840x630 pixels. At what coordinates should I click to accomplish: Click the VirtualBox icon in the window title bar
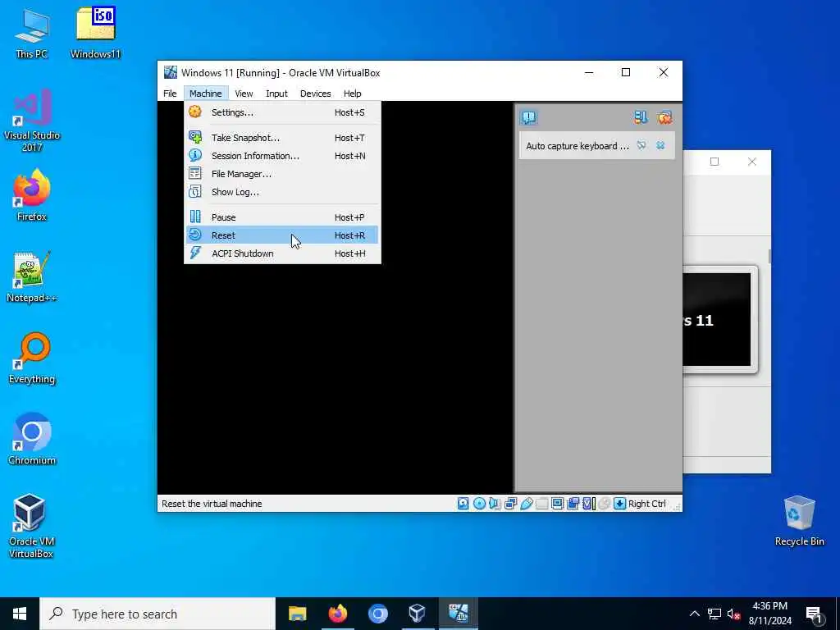pyautogui.click(x=171, y=72)
